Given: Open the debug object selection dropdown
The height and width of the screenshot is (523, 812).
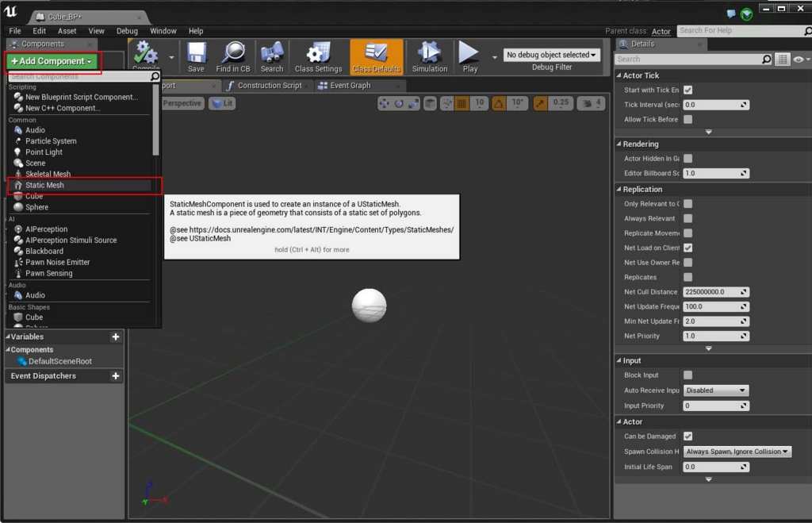Looking at the screenshot, I should [551, 55].
